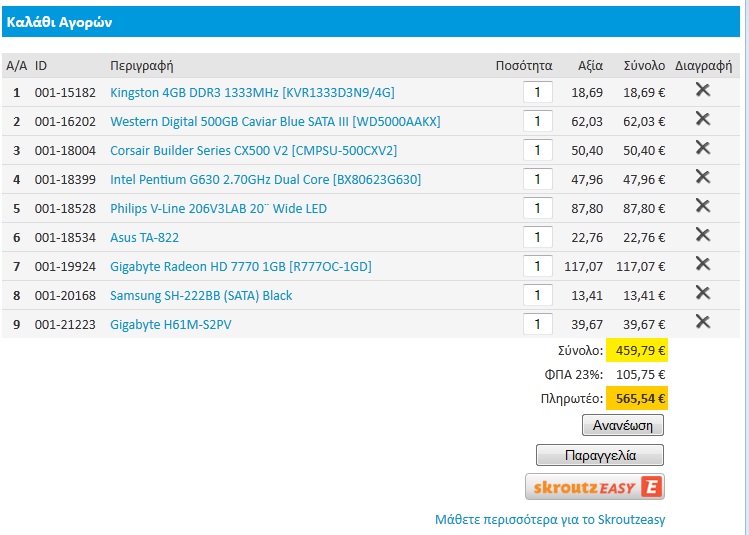Click the ID column header

(41, 65)
